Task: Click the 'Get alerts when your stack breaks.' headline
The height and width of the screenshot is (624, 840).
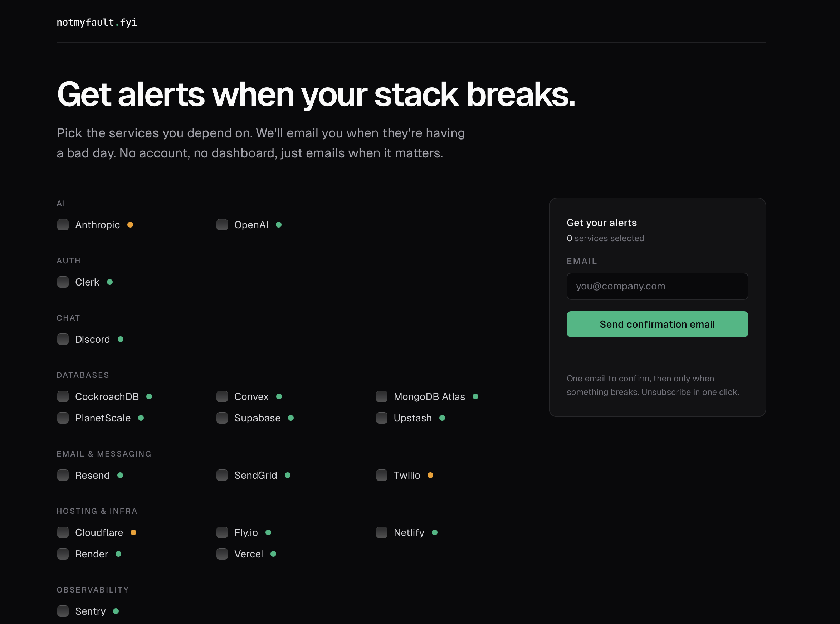Action: (x=316, y=94)
